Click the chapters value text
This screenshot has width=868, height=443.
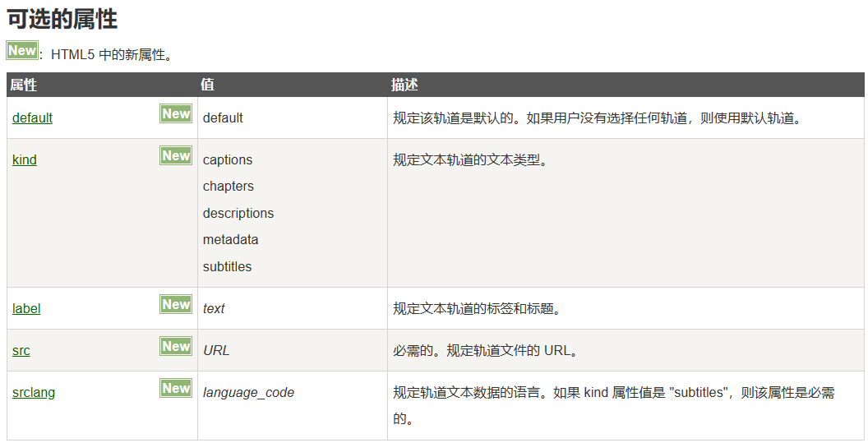[x=229, y=187]
